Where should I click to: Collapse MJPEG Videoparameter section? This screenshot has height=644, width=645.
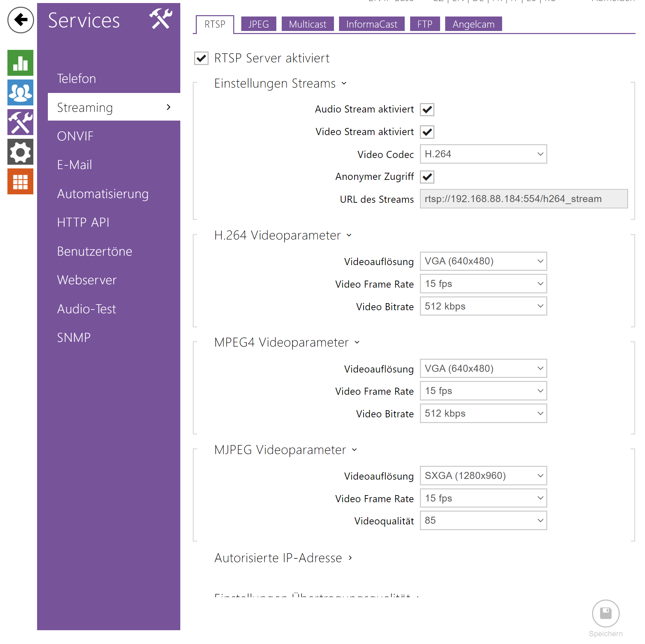point(285,450)
